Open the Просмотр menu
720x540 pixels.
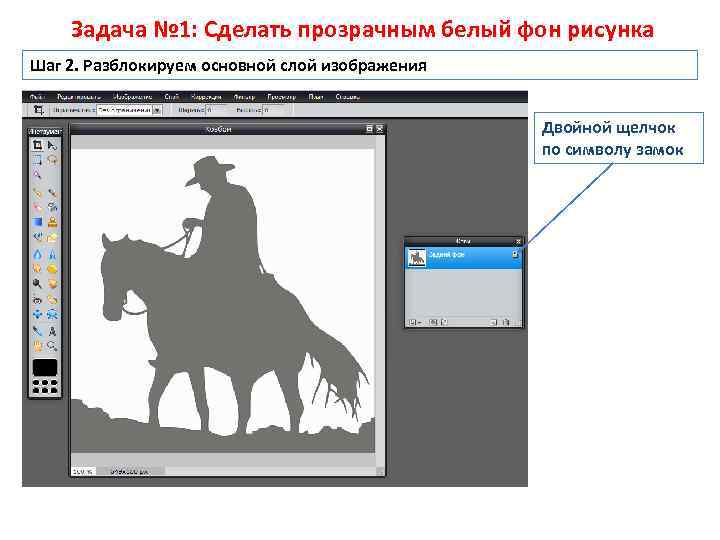coord(281,97)
